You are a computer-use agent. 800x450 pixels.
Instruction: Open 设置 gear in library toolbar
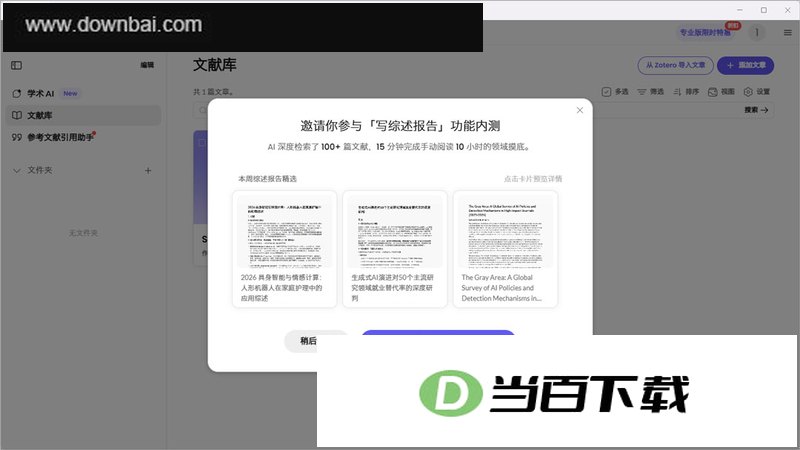click(757, 92)
